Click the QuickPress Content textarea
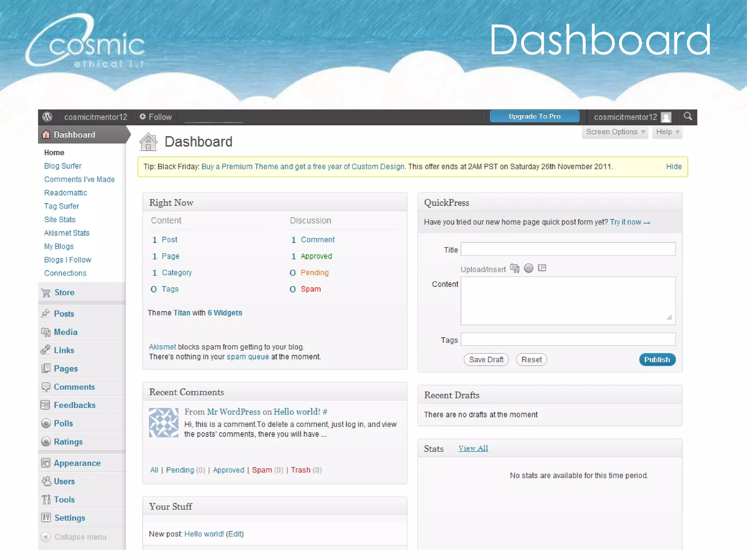Screen dimensions: 747x560 (568, 300)
